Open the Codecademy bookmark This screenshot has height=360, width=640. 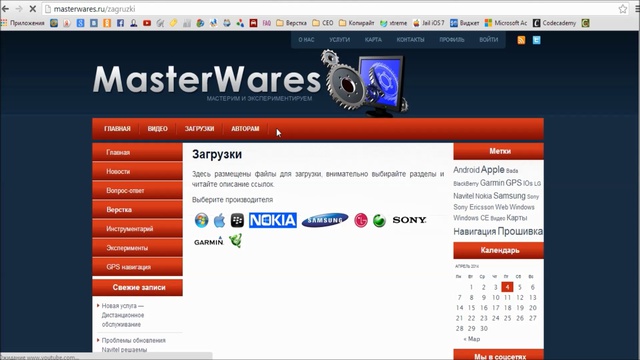[x=554, y=23]
